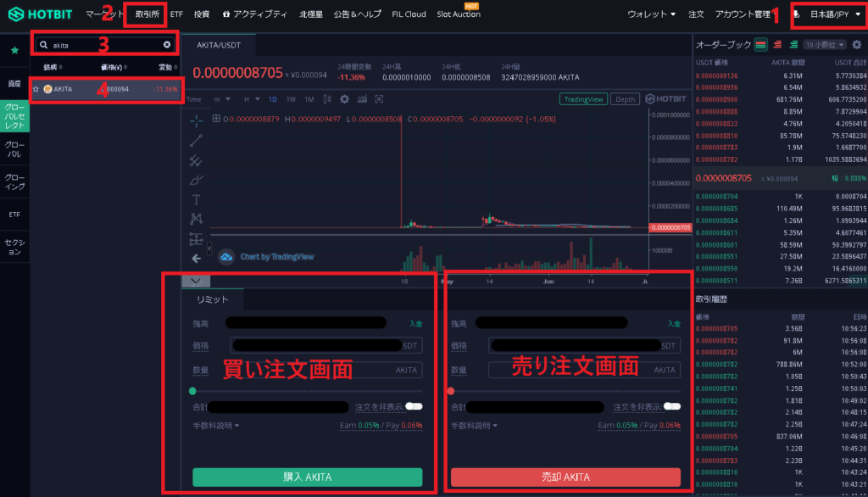868x497 pixels.
Task: Open the minutes interval dropdown
Action: (222, 99)
